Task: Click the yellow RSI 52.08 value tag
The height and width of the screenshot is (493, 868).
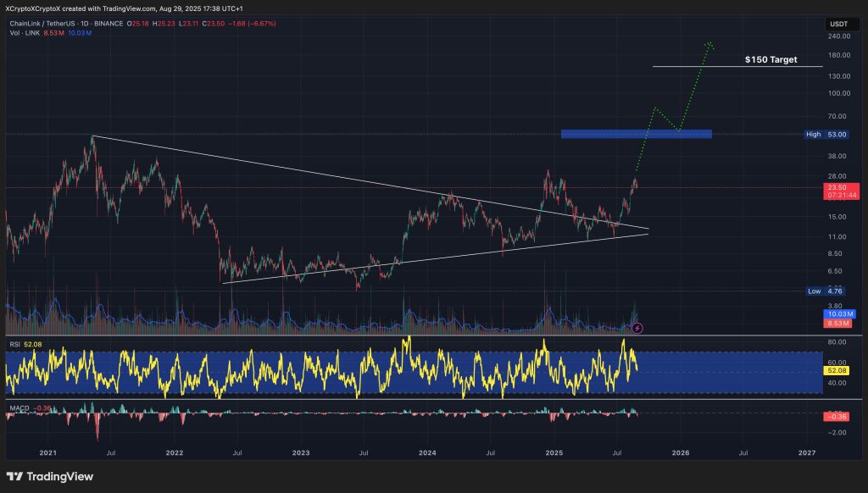Action: point(837,371)
